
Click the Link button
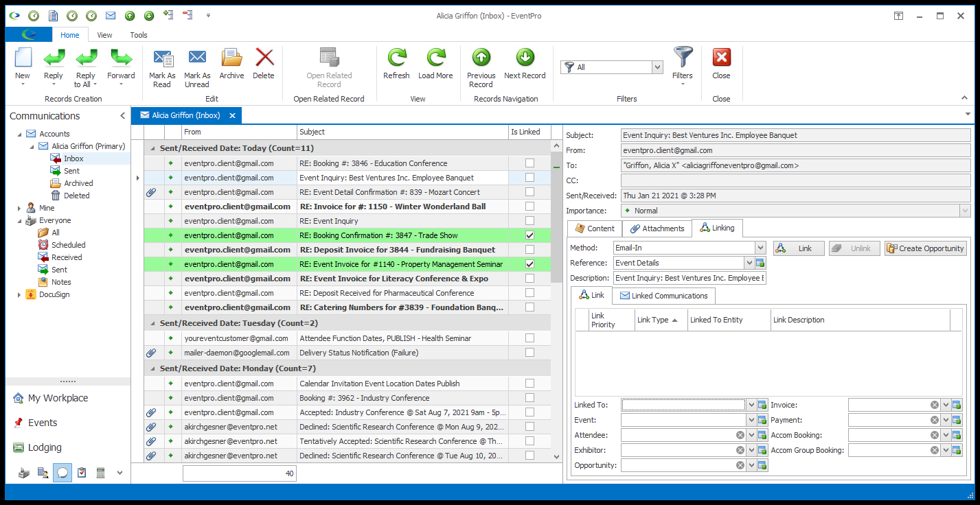tap(799, 248)
